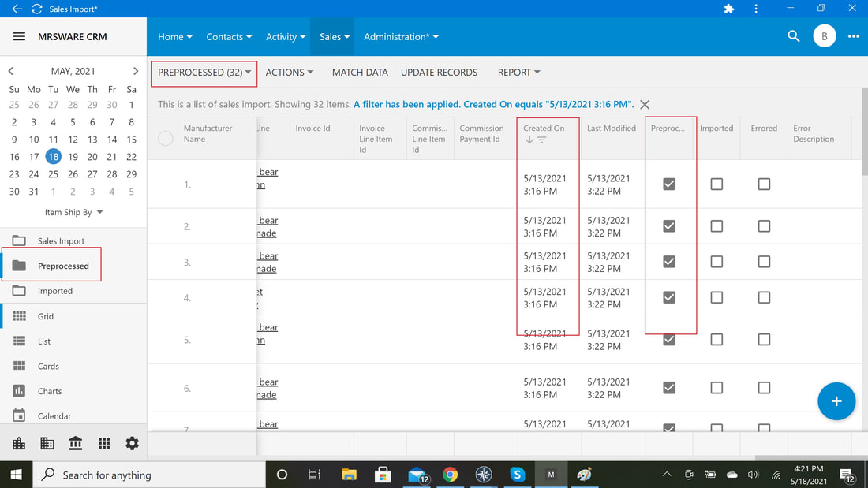Expand the Item Ship By dropdown
The image size is (868, 488).
(73, 212)
